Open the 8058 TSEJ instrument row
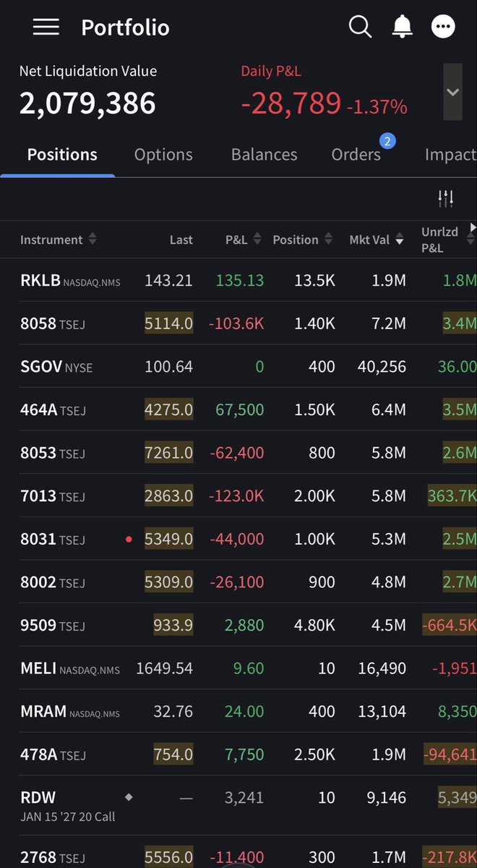This screenshot has height=868, width=477. [239, 323]
